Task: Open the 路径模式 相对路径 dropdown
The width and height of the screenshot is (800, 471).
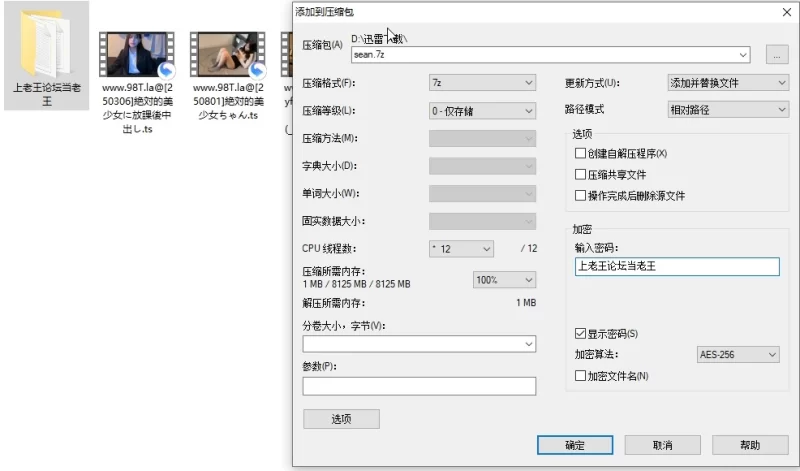Action: pyautogui.click(x=728, y=110)
